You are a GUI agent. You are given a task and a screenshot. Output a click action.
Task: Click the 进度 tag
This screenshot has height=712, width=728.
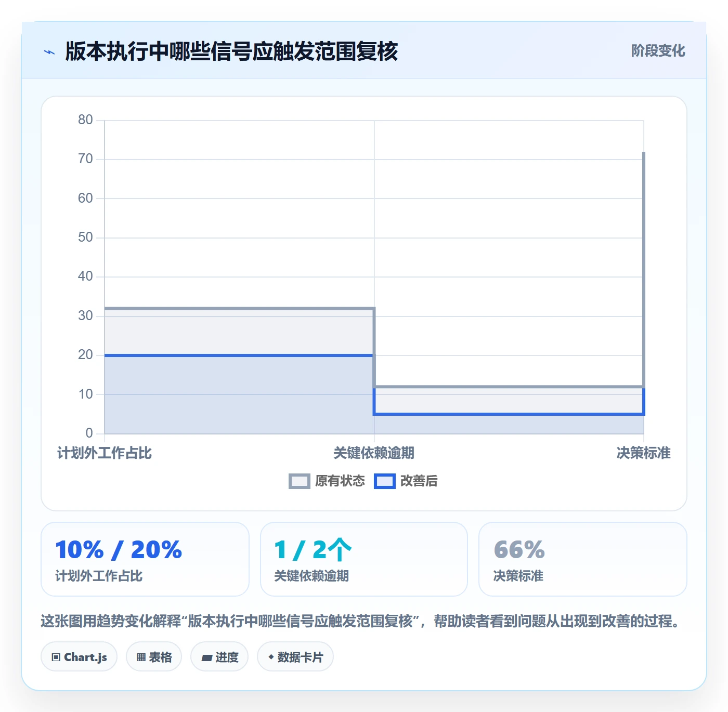point(219,657)
